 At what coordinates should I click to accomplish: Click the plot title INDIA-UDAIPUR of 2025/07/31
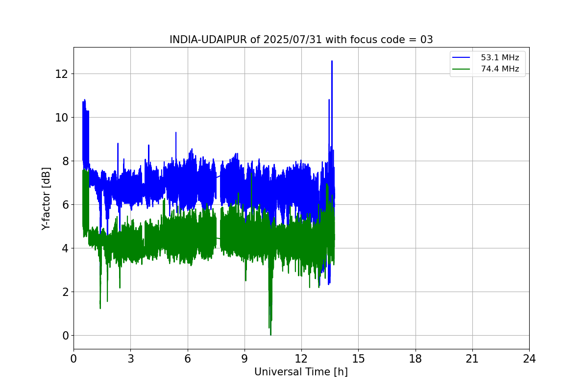coord(301,40)
